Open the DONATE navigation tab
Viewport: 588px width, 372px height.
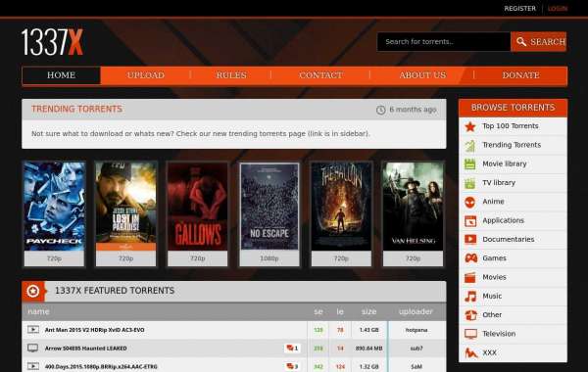coord(520,75)
